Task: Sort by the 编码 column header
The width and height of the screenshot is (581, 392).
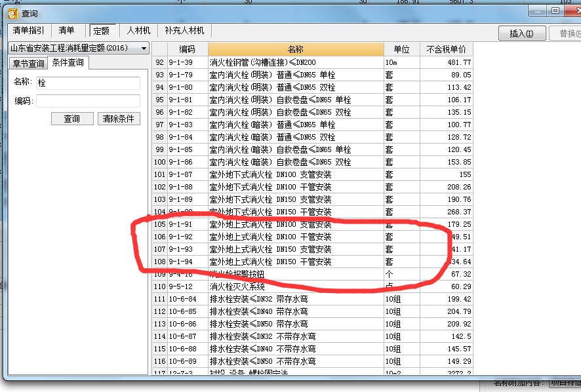Action: [188, 49]
